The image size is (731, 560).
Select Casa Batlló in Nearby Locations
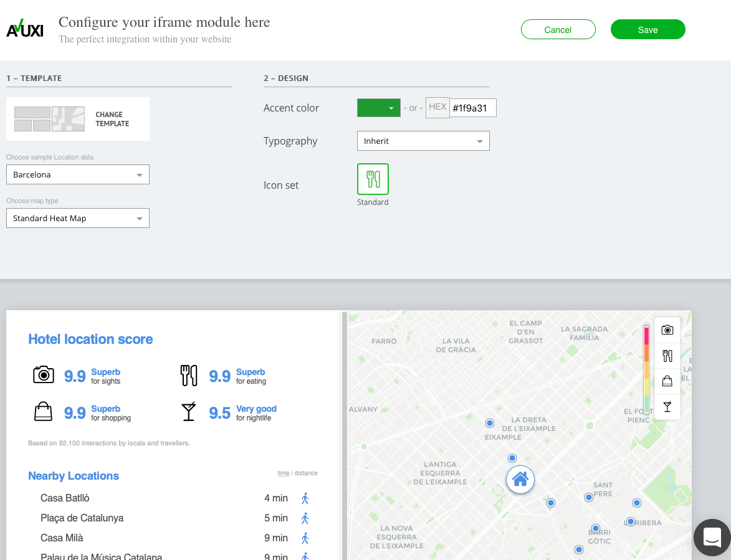pyautogui.click(x=65, y=498)
